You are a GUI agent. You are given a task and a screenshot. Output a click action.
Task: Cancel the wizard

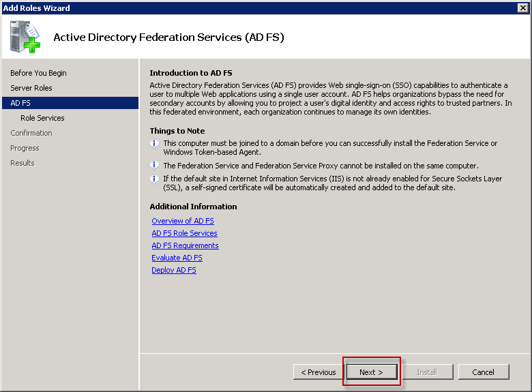[484, 372]
